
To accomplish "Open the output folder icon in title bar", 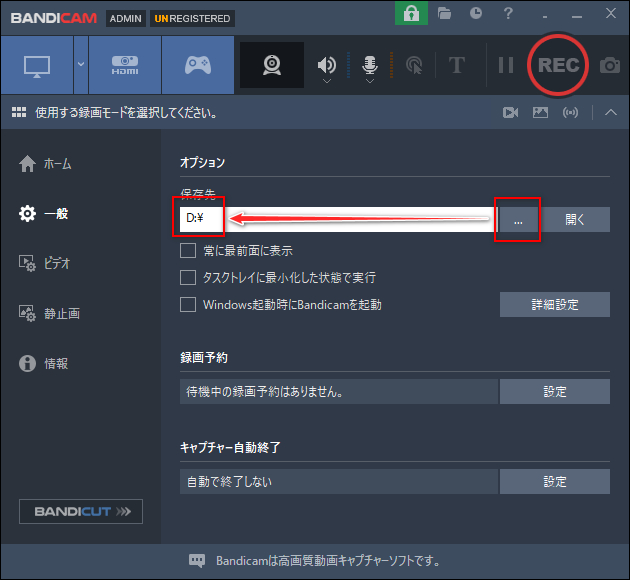I will coord(444,14).
